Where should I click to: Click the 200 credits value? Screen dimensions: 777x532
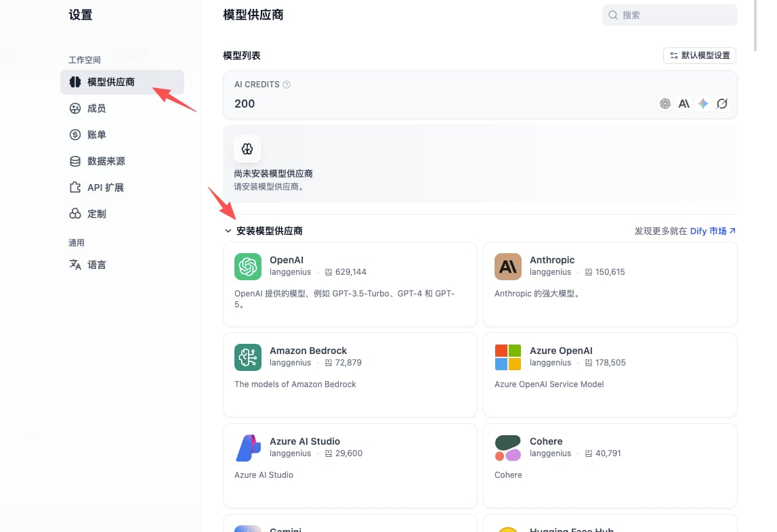[245, 104]
